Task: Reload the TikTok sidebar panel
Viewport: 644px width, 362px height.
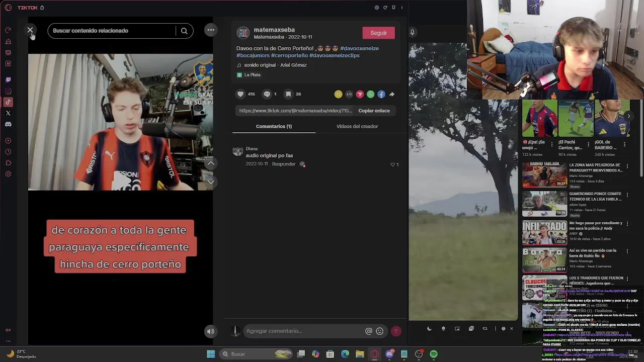Action: pos(385,8)
